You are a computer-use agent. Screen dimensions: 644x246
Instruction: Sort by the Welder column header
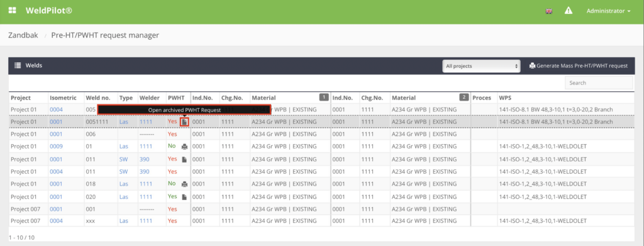[x=149, y=98]
